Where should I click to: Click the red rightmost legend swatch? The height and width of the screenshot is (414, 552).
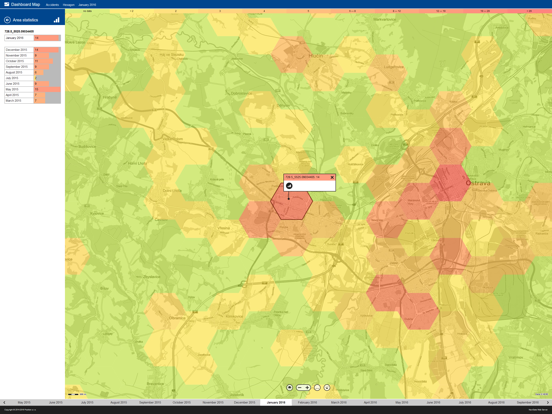click(530, 11)
